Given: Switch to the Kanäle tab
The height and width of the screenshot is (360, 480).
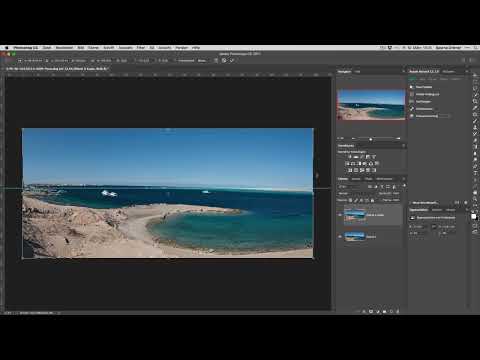Looking at the screenshot, I should 356,179.
